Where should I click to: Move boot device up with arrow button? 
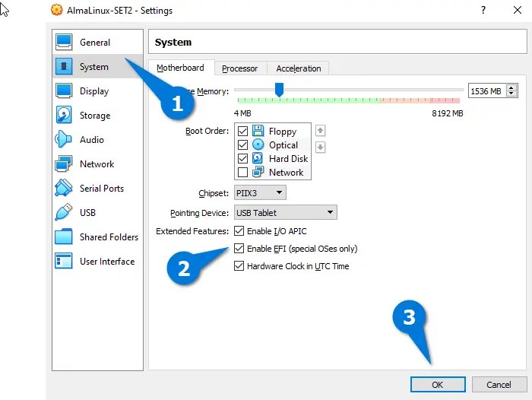320,130
